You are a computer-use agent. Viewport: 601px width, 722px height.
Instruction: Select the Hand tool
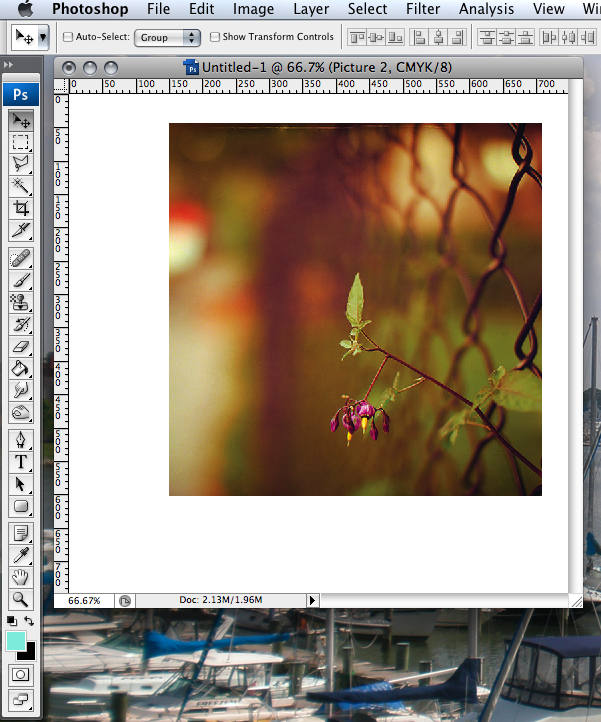click(21, 577)
